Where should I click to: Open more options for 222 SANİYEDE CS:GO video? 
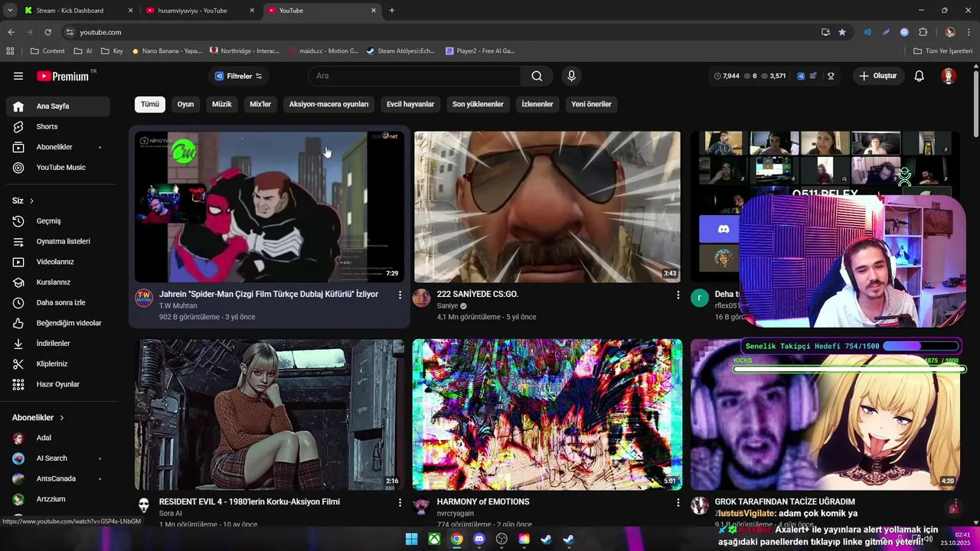click(678, 295)
